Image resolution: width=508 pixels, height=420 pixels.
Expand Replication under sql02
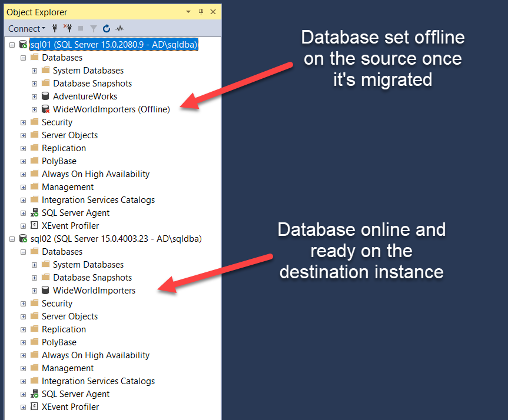[23, 330]
